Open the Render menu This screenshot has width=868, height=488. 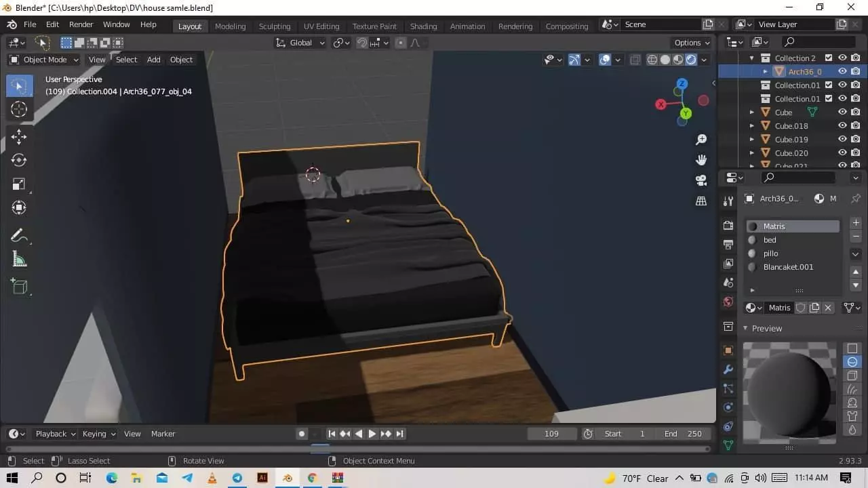81,24
